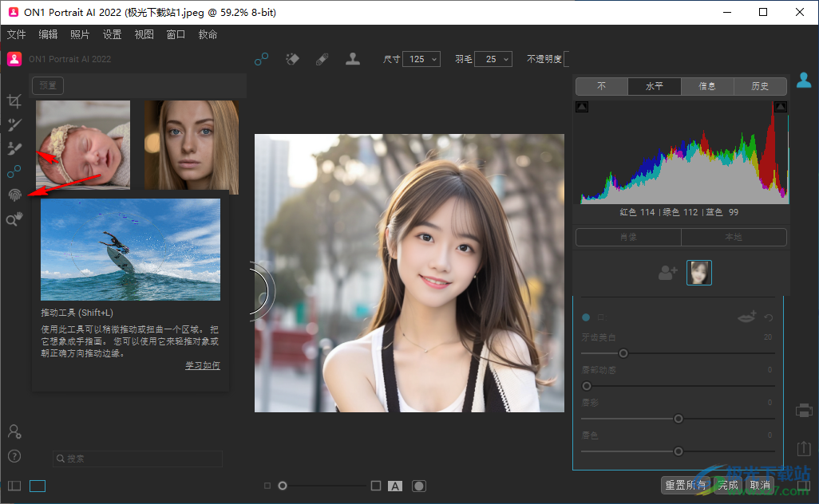Click the 搜索 search field
This screenshot has width=819, height=504.
[137, 459]
